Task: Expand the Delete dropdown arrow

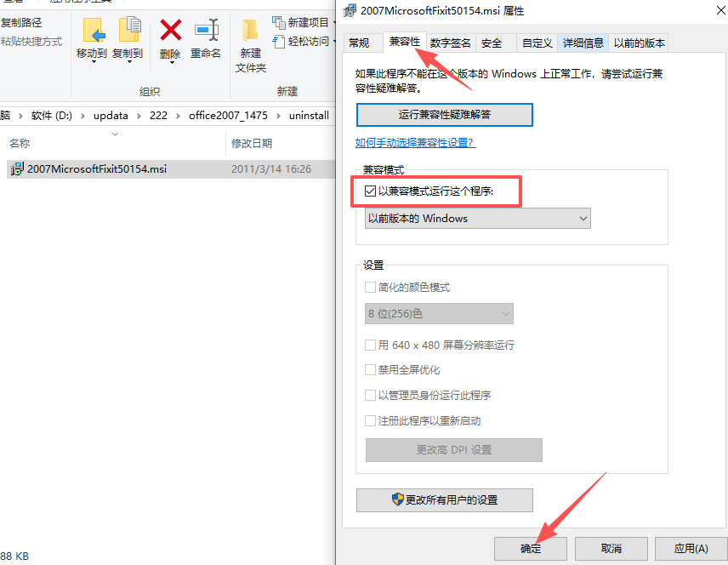Action: pyautogui.click(x=171, y=62)
